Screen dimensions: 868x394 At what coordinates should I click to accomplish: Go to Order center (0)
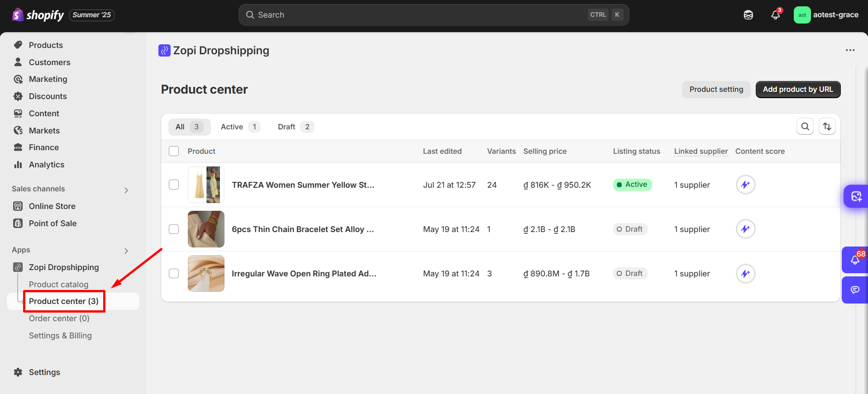59,318
